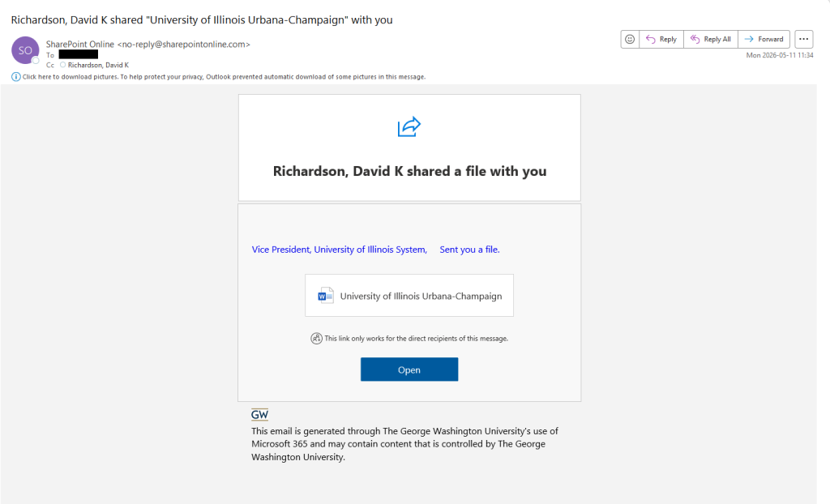Choose Reply All for this email
This screenshot has width=830, height=504.
pyautogui.click(x=710, y=39)
